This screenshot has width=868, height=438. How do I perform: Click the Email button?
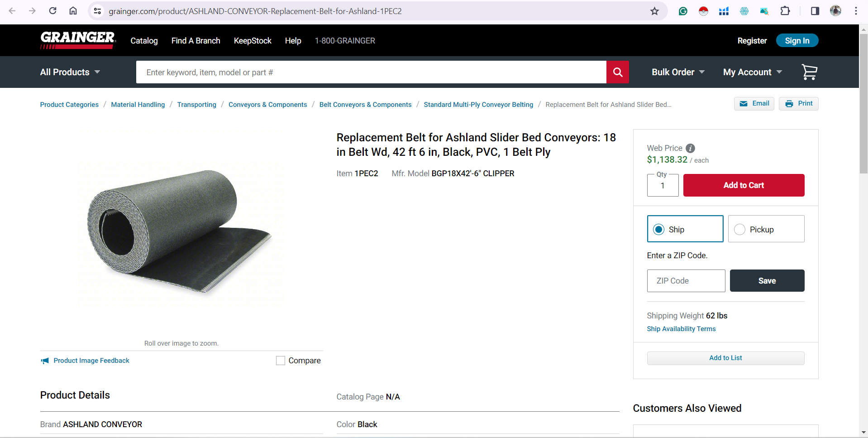[x=754, y=104]
